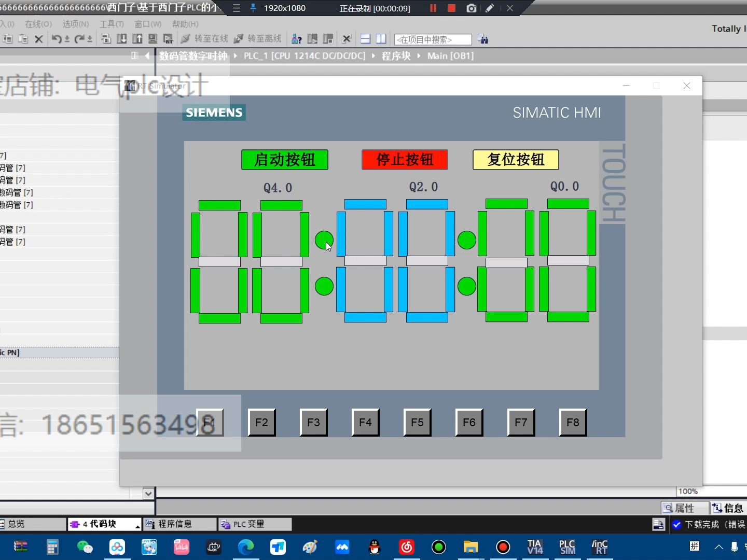Screen dimensions: 747x560
Task: Open the 窗口(W) menu
Action: pos(148,24)
